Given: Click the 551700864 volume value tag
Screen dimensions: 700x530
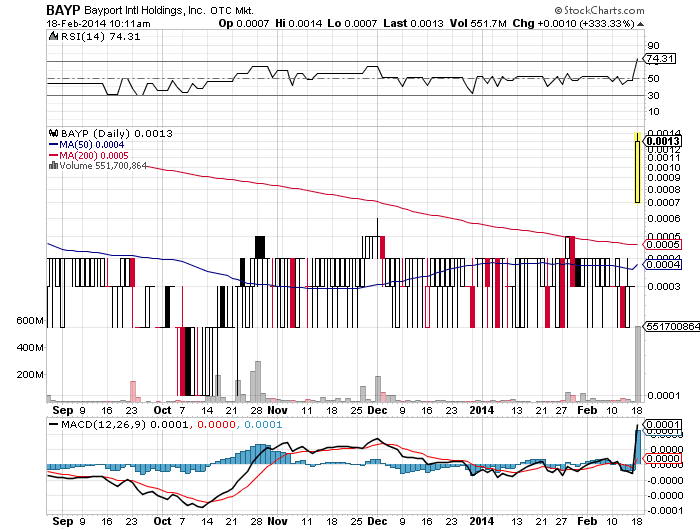Looking at the screenshot, I should [671, 326].
